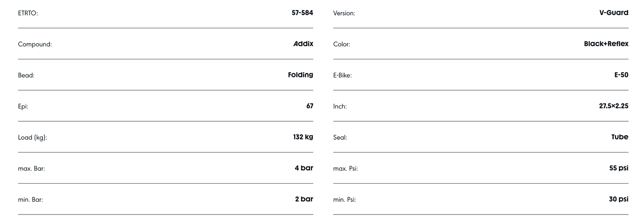
Task: Click the 27.5×2.25 inch size
Action: (614, 106)
